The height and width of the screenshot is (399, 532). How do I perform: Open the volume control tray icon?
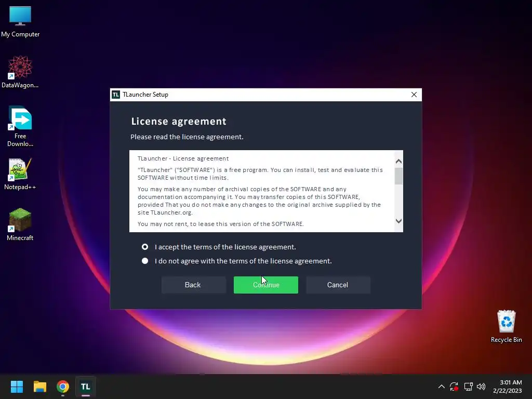pos(481,387)
